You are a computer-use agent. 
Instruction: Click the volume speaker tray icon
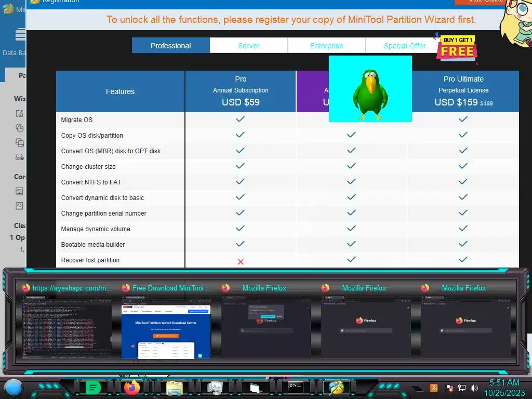[x=474, y=388]
